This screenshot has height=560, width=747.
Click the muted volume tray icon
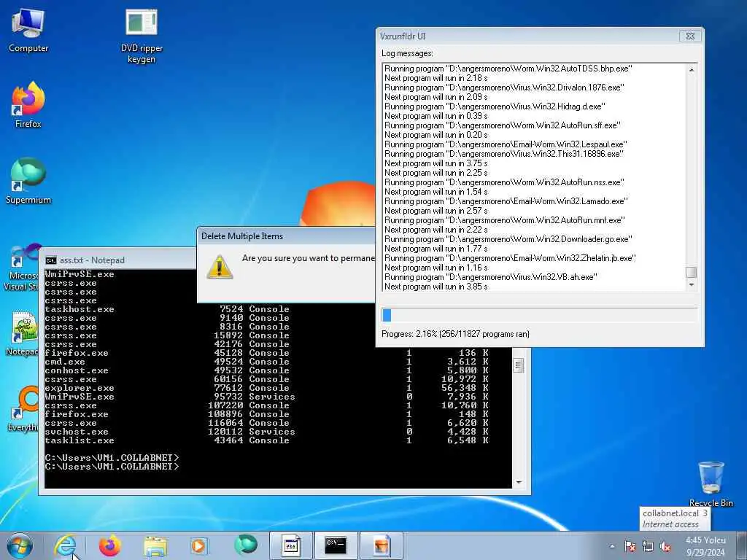click(665, 547)
